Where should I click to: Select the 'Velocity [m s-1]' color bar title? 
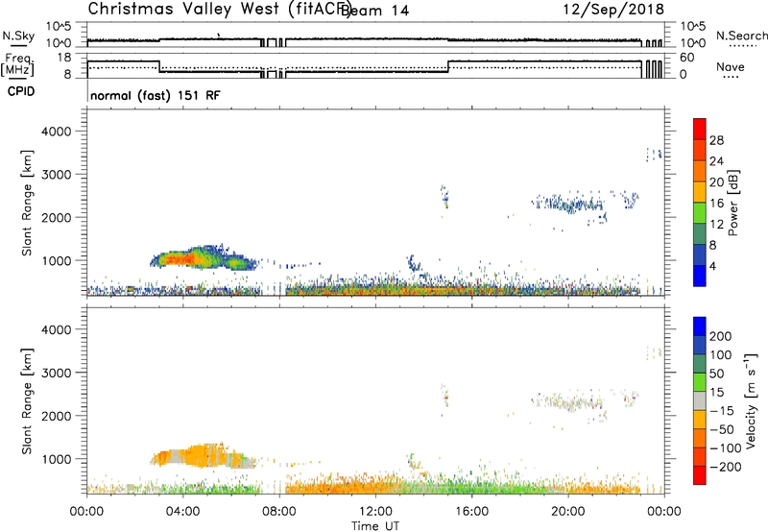[x=751, y=400]
